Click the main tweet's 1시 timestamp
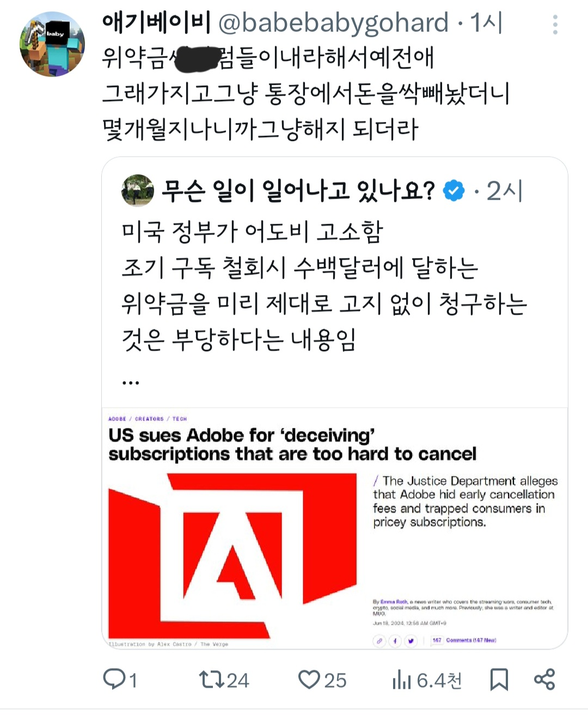588x715 pixels. tap(486, 23)
